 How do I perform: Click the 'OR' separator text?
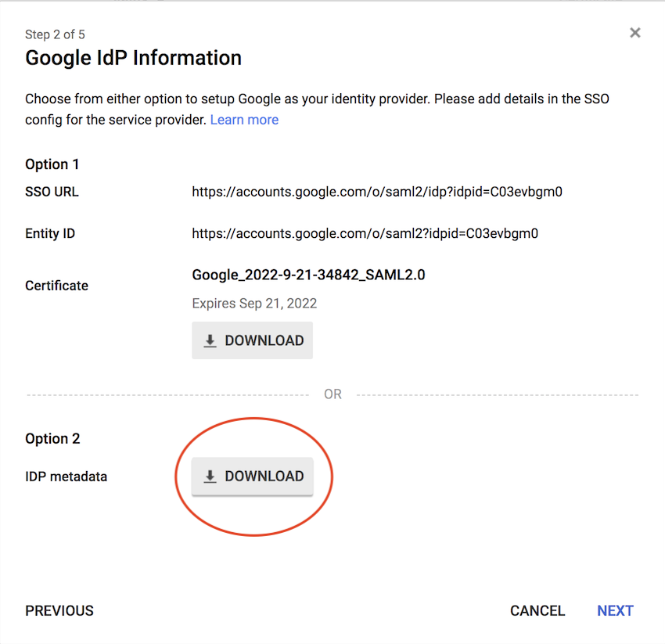click(x=332, y=394)
